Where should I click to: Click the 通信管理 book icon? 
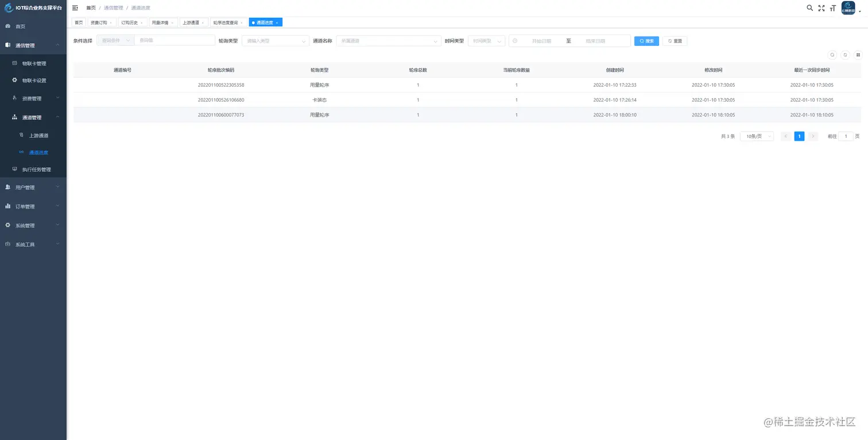click(x=8, y=45)
